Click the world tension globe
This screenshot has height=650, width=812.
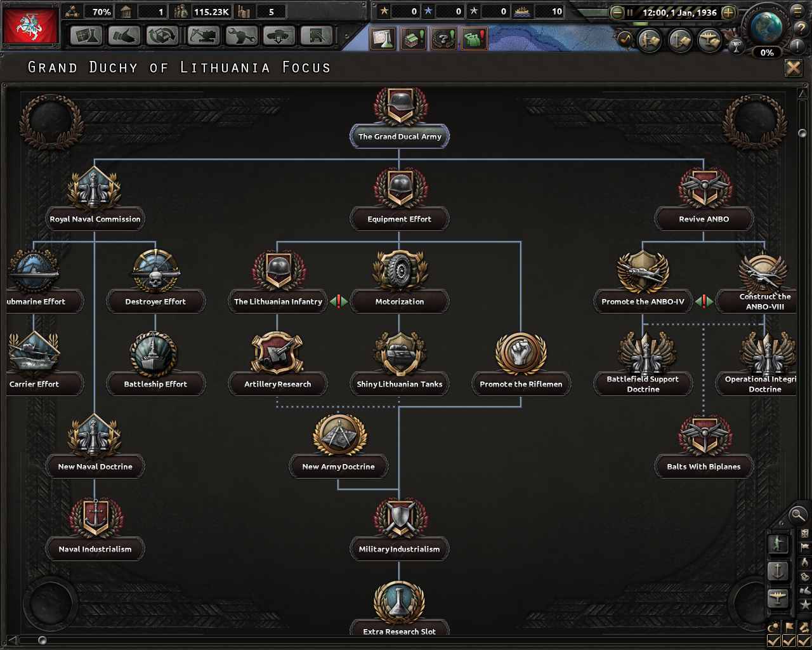(x=766, y=26)
